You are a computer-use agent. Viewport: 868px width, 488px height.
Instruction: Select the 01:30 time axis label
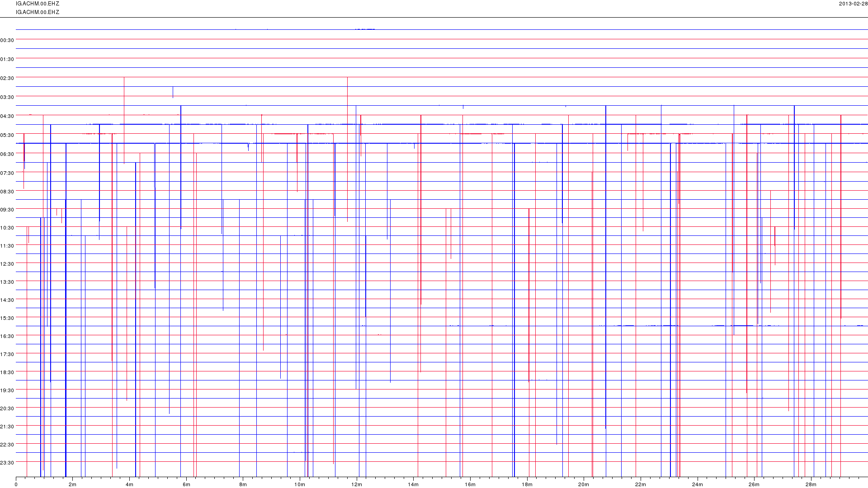point(7,59)
